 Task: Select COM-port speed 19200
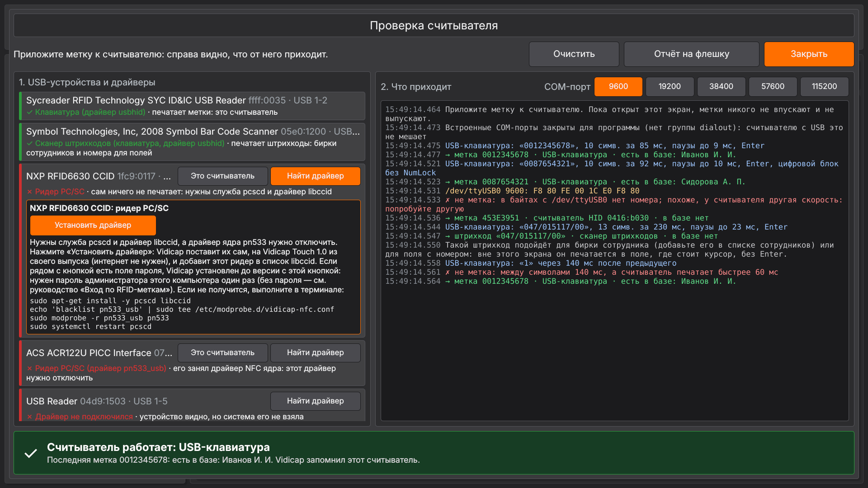click(670, 87)
